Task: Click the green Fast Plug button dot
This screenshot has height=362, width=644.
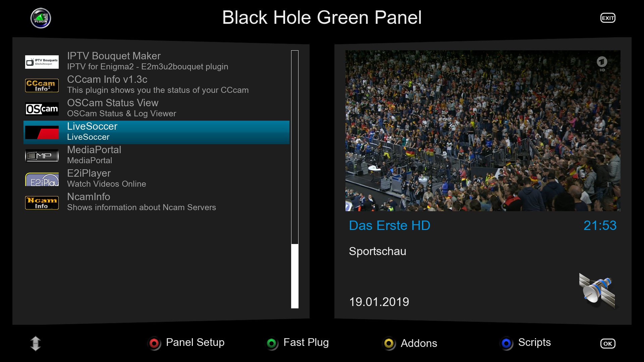Action: click(272, 344)
